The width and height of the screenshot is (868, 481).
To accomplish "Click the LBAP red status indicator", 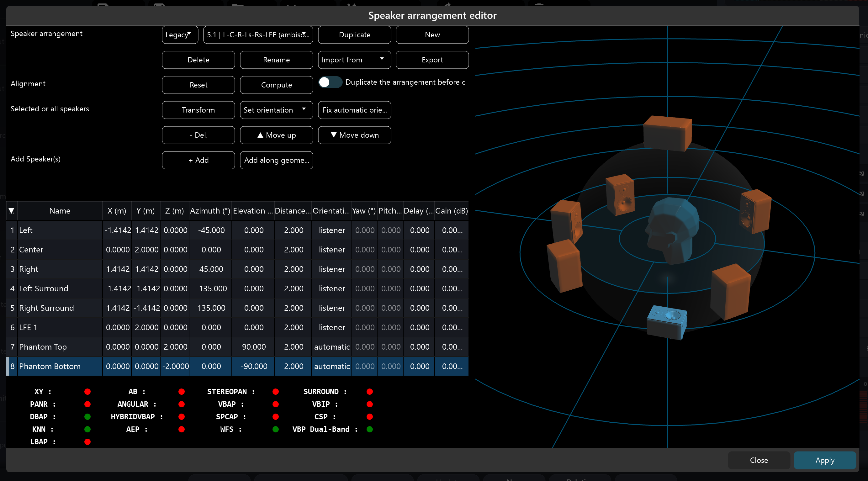I will pos(87,441).
